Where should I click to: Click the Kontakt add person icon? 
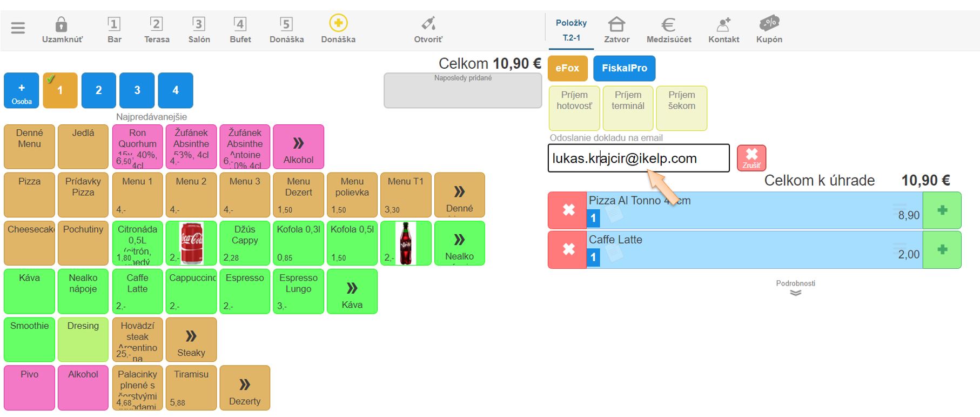(723, 25)
